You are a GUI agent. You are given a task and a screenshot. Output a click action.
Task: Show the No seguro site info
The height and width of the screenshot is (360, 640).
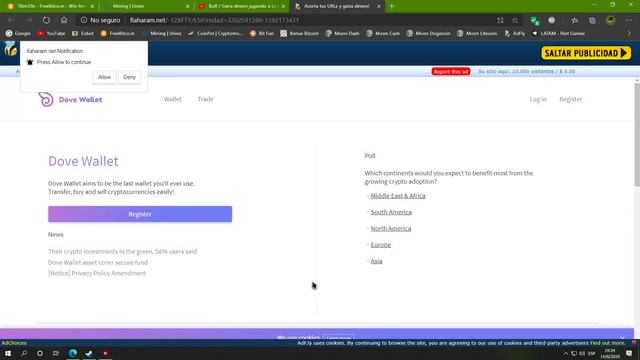click(100, 20)
